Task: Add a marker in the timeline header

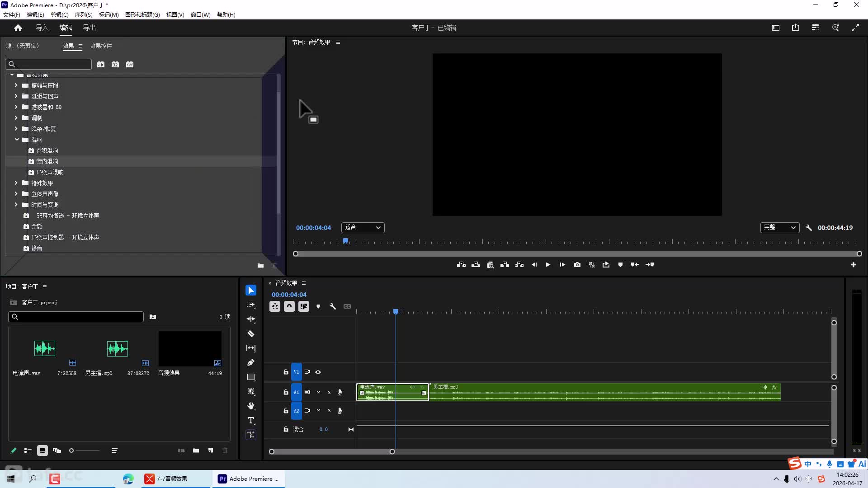Action: 318,306
